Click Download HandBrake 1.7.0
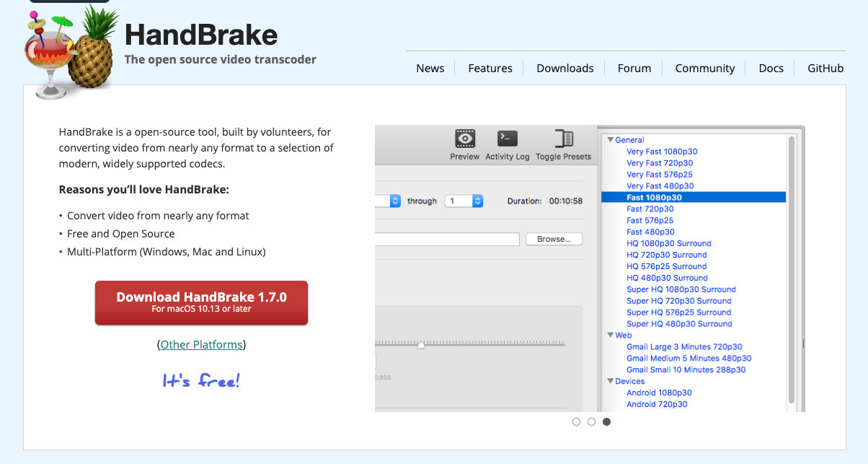 201,302
